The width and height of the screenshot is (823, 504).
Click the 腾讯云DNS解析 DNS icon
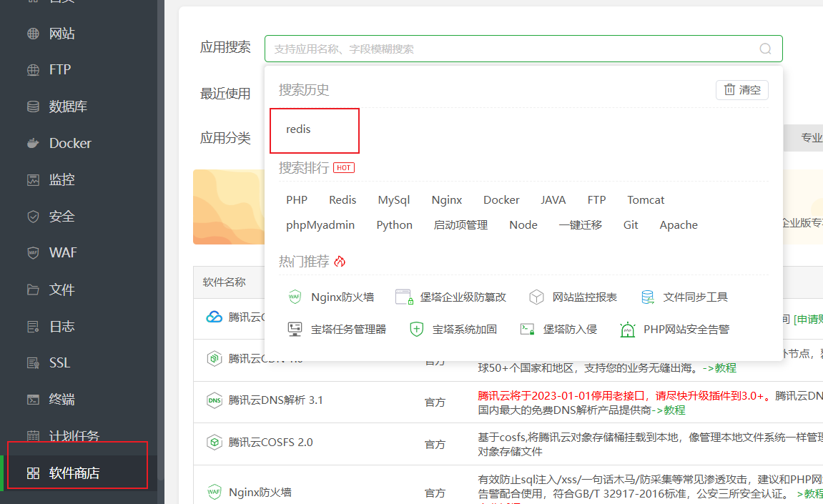(x=214, y=400)
